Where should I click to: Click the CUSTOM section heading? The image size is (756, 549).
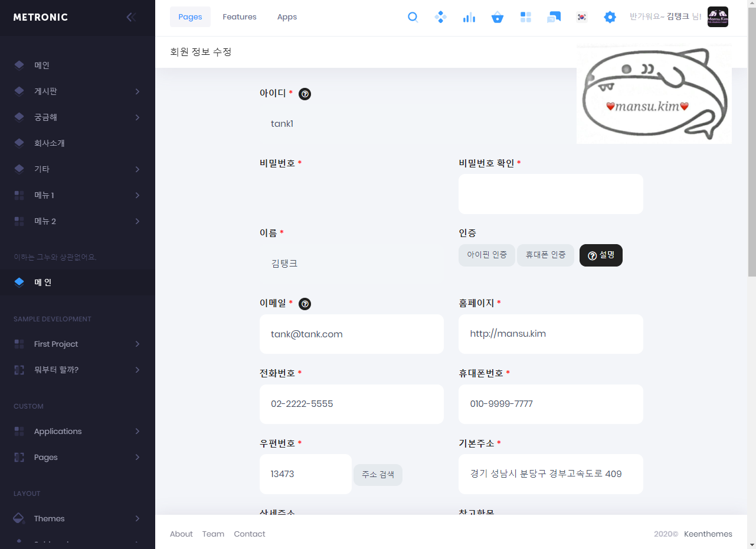[29, 406]
